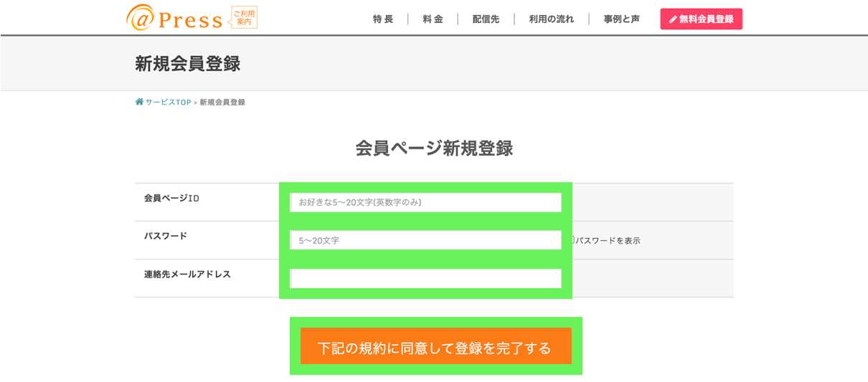Image resolution: width=868 pixels, height=382 pixels.
Task: Click the 会員ページ新規登録 heading
Action: (x=434, y=148)
